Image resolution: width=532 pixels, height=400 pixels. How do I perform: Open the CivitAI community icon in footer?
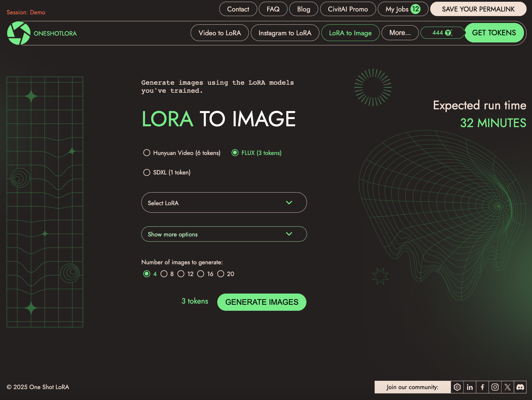[457, 387]
